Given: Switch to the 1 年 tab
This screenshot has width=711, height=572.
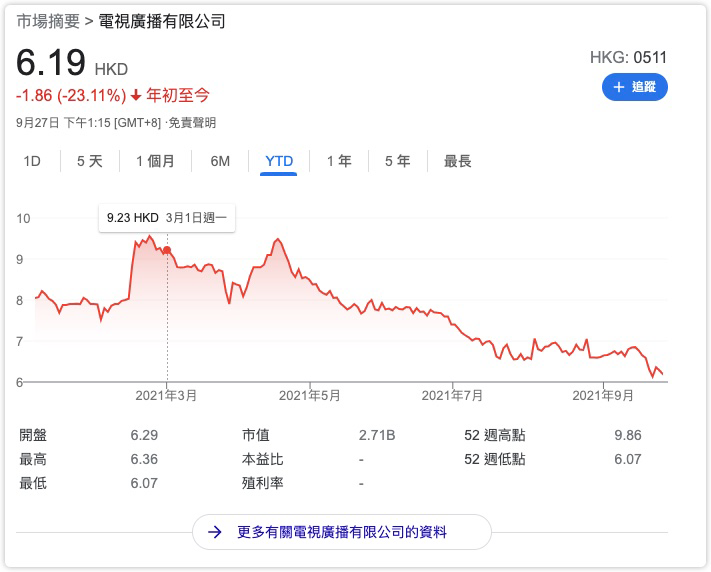Looking at the screenshot, I should click(x=339, y=161).
